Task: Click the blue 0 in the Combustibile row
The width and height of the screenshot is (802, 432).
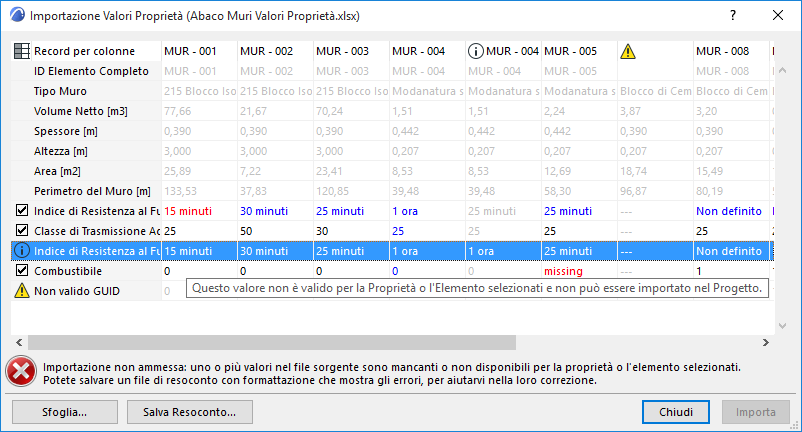Action: pos(395,271)
